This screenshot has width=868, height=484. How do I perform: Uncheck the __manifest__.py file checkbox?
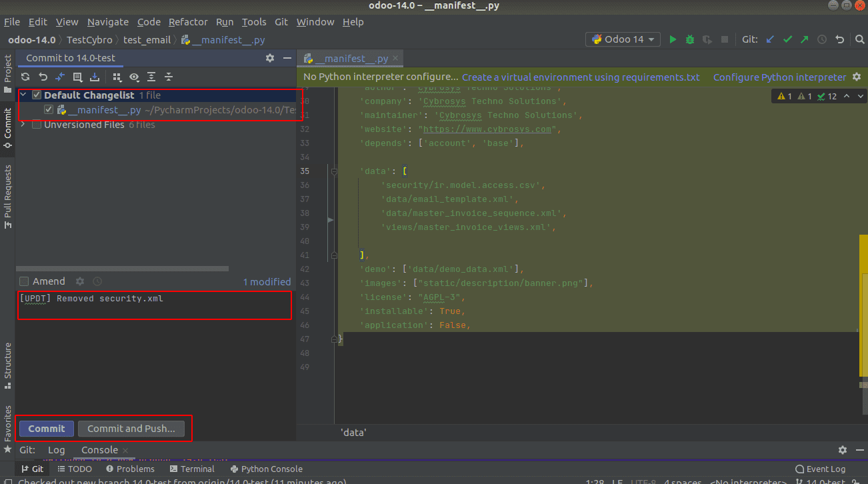[x=49, y=109]
